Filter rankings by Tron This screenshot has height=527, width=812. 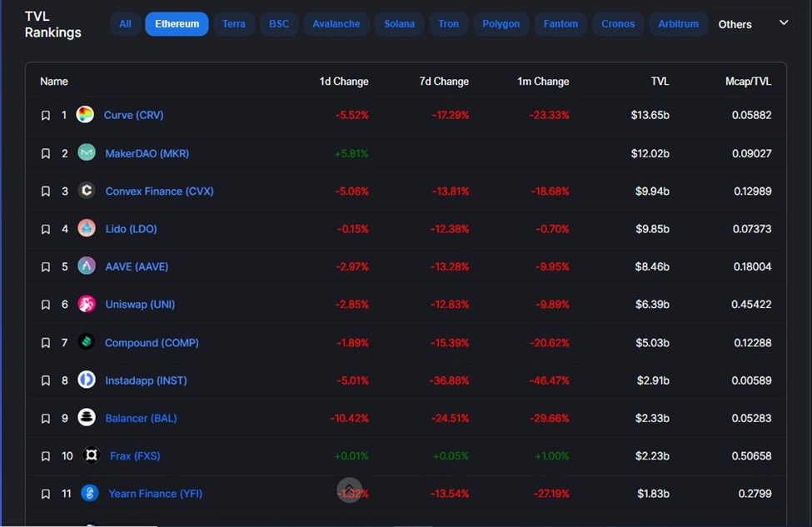pos(448,24)
